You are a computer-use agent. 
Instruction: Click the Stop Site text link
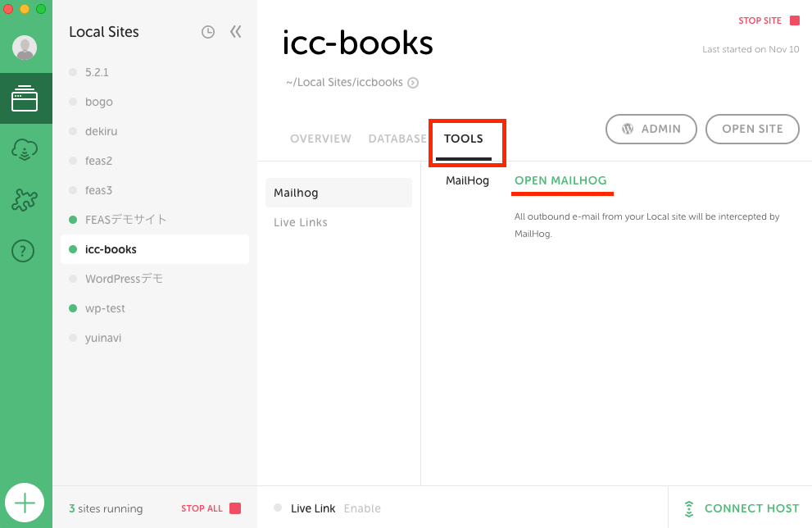[760, 20]
